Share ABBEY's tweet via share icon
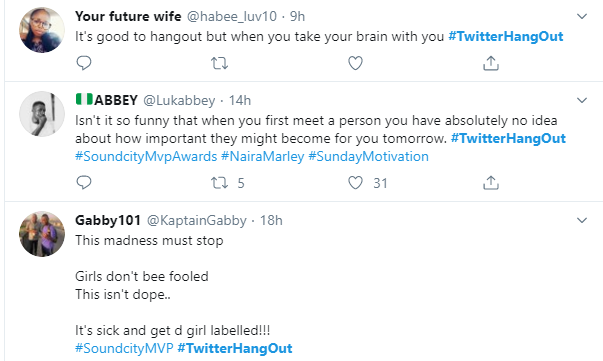This screenshot has height=361, width=603. (x=491, y=183)
